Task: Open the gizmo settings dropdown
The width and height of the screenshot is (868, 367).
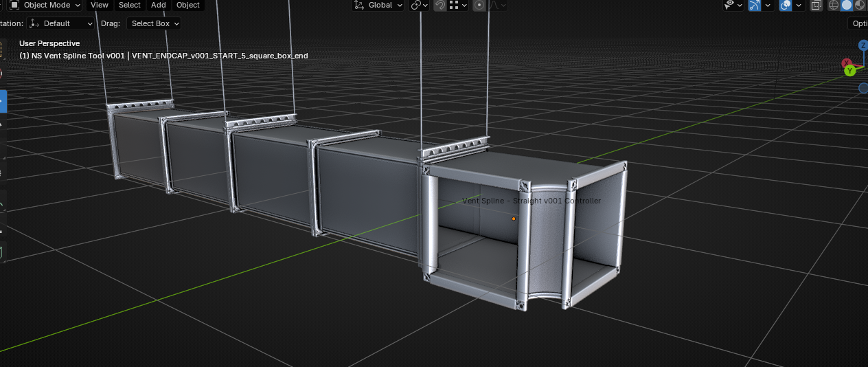Action: (768, 5)
